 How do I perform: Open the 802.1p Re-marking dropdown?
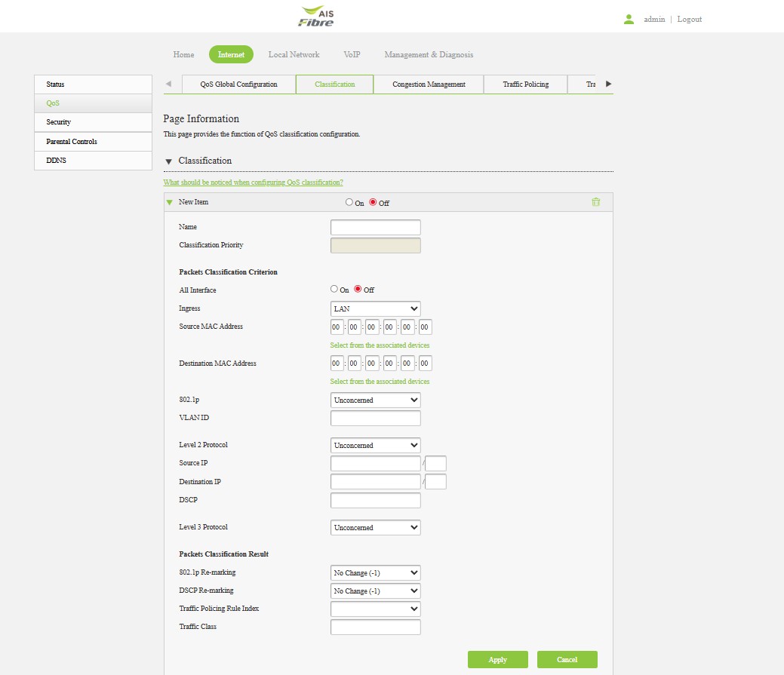click(x=376, y=572)
